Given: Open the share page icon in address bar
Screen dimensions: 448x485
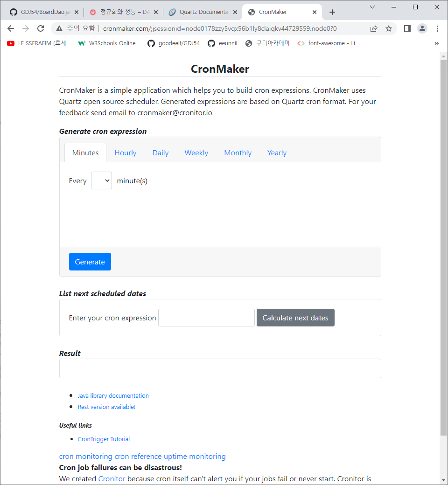Looking at the screenshot, I should (374, 28).
